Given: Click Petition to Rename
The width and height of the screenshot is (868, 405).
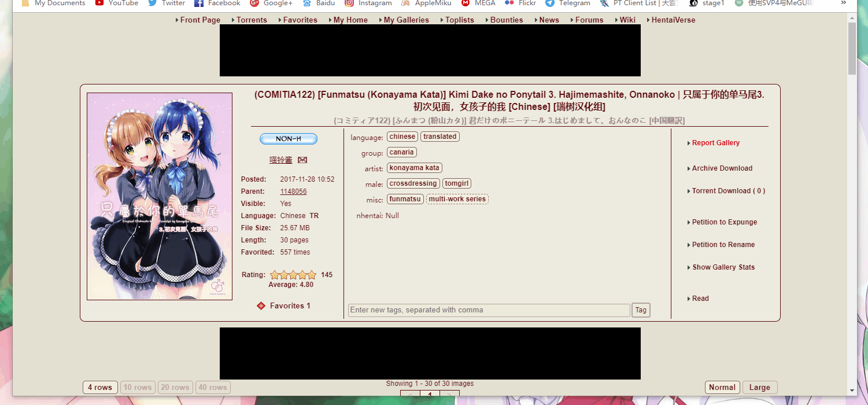Looking at the screenshot, I should click(x=723, y=245).
